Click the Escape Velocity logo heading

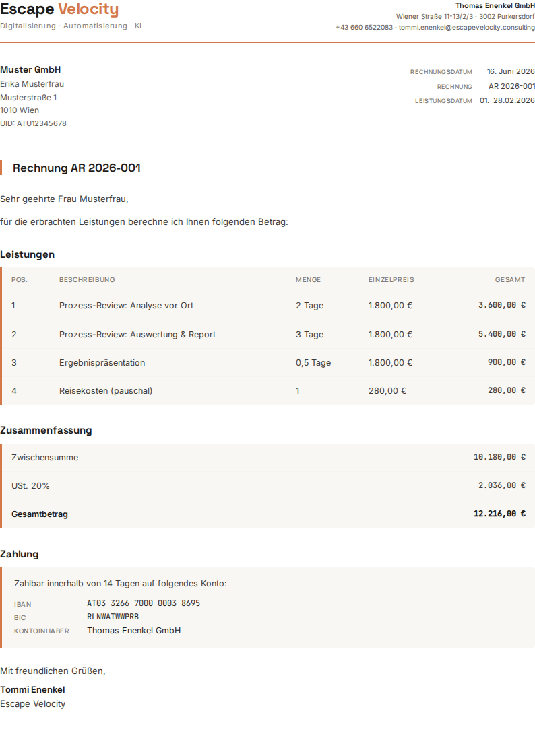59,9
